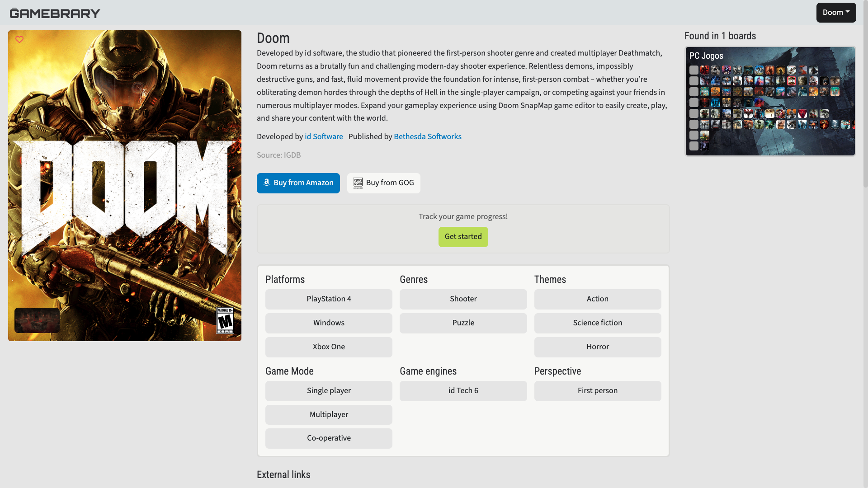The height and width of the screenshot is (488, 868).
Task: Click the Amazon logo icon in buy button
Action: click(x=267, y=183)
